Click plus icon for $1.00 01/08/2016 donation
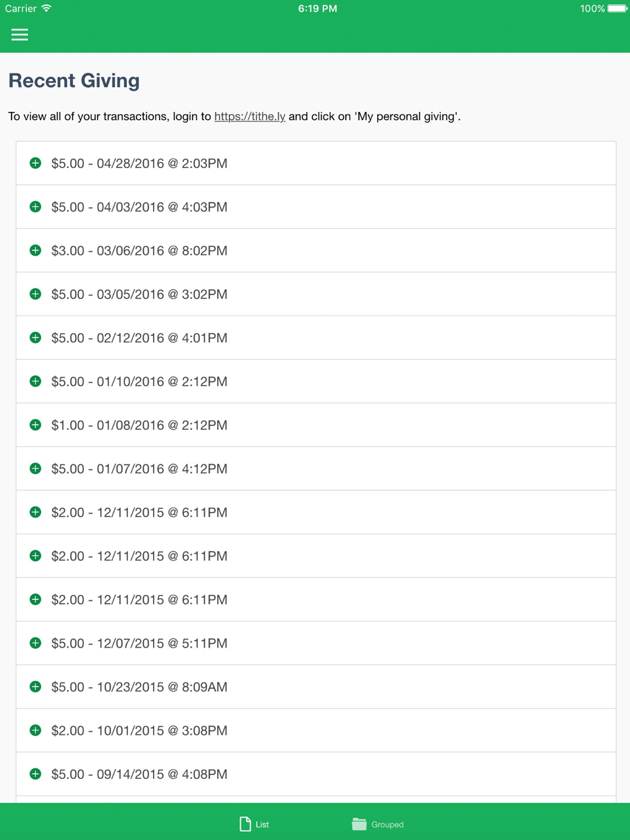This screenshot has height=840, width=630. coord(36,425)
